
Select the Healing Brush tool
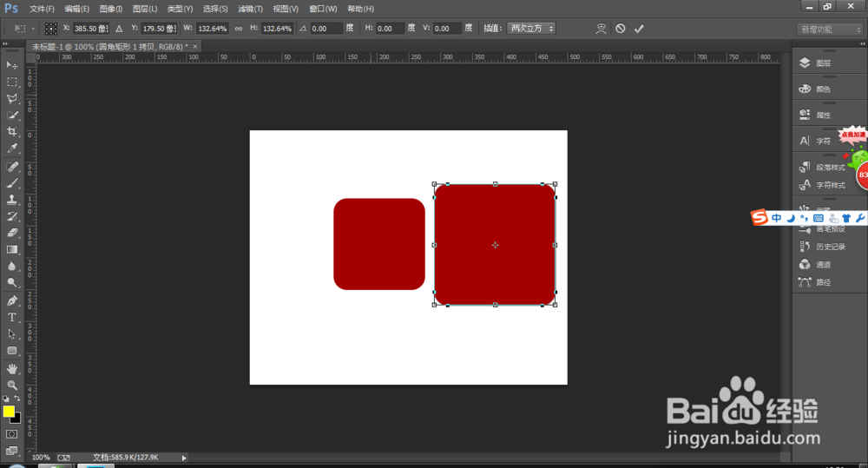click(x=11, y=167)
